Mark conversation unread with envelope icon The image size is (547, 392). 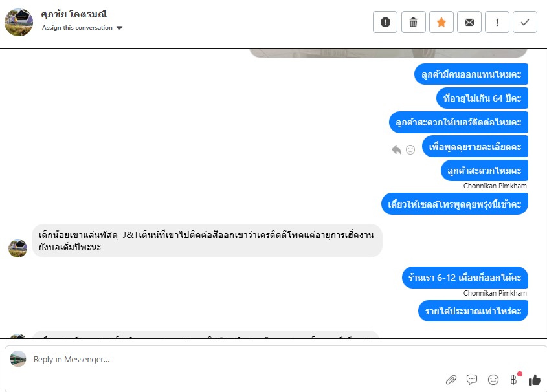pyautogui.click(x=469, y=22)
